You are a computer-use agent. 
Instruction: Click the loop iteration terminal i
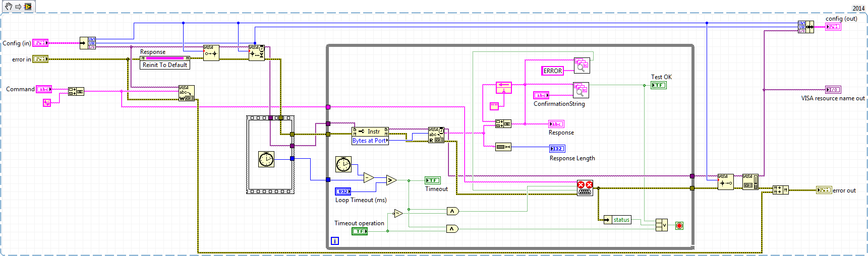pyautogui.click(x=335, y=241)
